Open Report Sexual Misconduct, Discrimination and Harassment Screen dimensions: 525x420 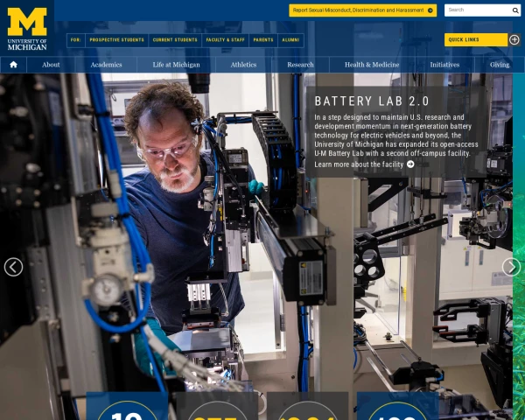[x=362, y=10]
